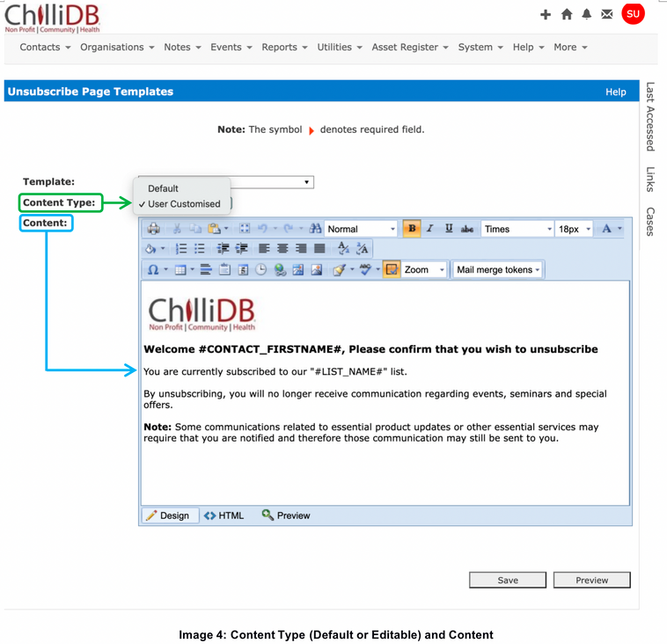The width and height of the screenshot is (667, 644).
Task: Click the notepad snippet icon
Action: point(225,270)
